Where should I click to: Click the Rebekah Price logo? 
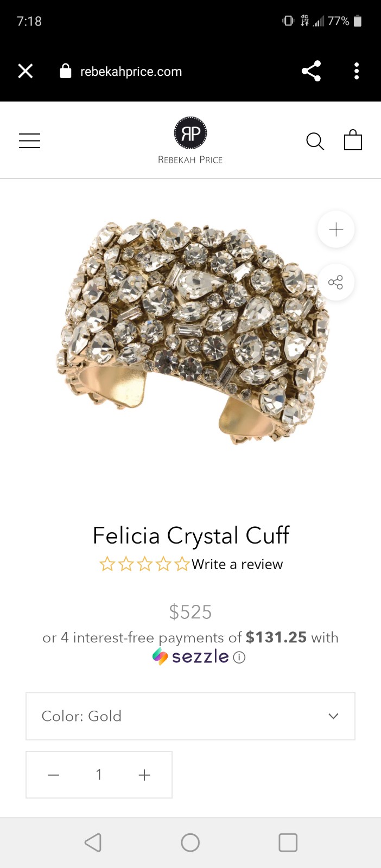click(x=190, y=141)
